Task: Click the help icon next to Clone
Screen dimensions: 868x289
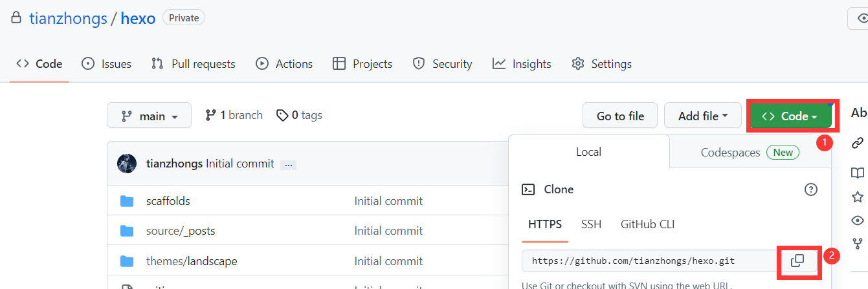Action: pos(810,189)
